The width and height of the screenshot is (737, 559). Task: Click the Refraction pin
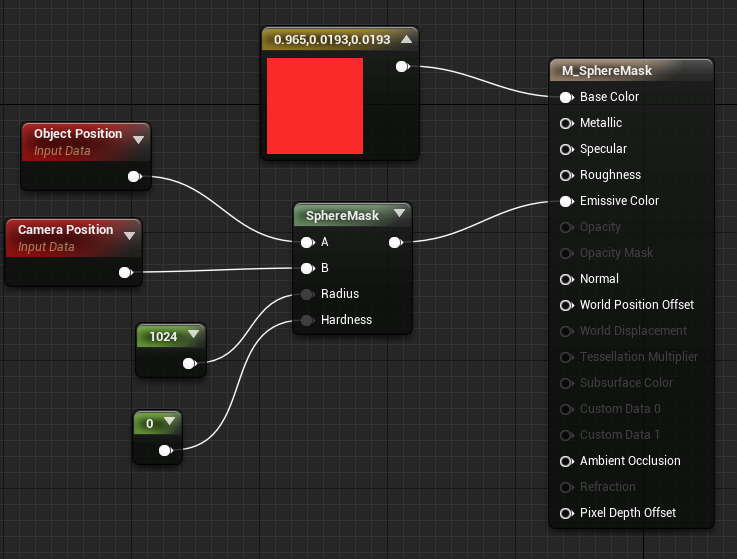click(x=566, y=488)
